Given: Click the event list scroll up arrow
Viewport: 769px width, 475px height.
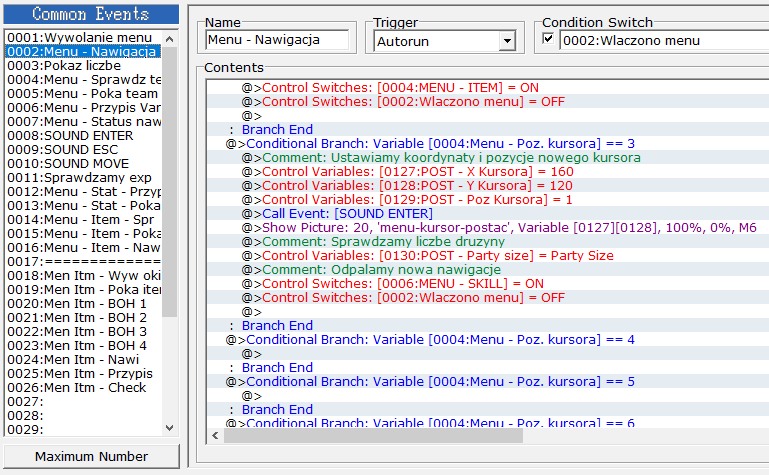Looking at the screenshot, I should pyautogui.click(x=170, y=39).
